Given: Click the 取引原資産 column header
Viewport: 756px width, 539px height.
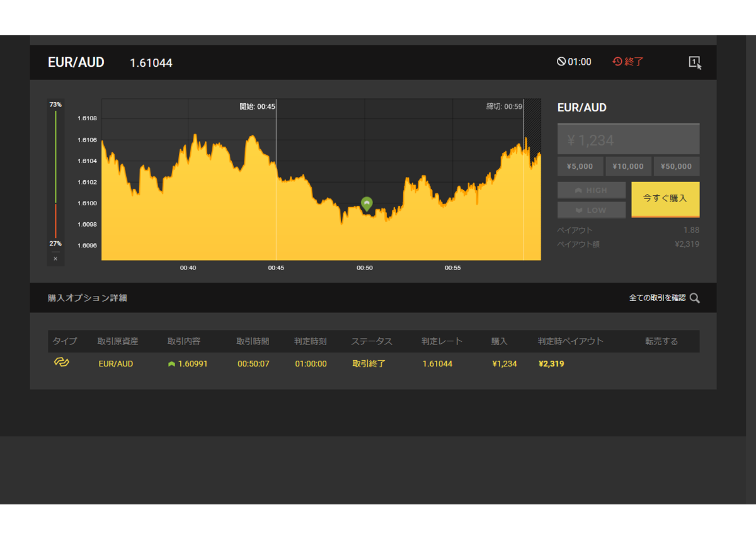Looking at the screenshot, I should coord(118,341).
